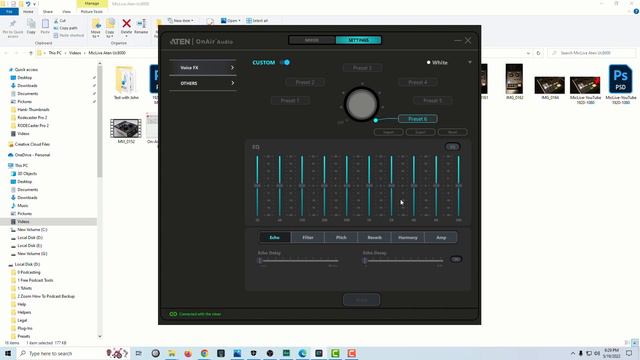
Task: Open the ribbon Open button dropdown
Action: (231, 21)
